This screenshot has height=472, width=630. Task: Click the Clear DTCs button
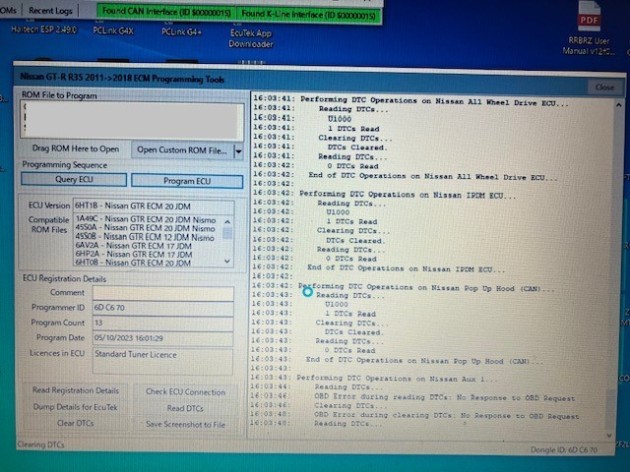(76, 423)
